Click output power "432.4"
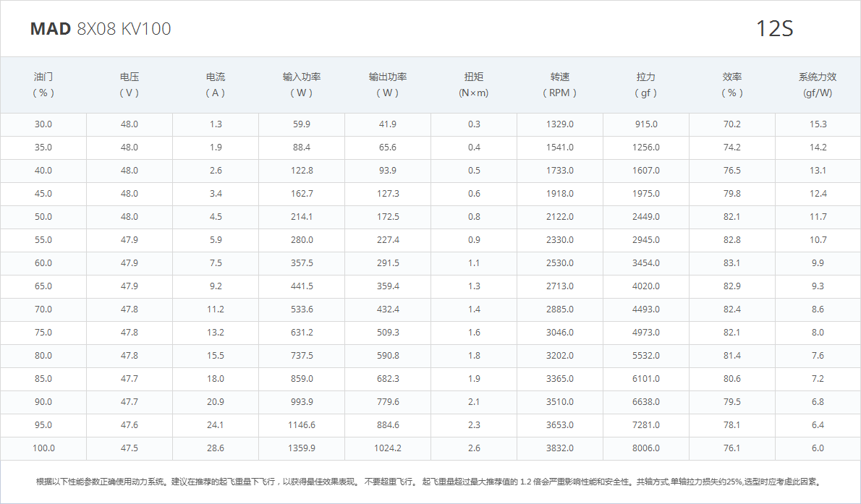The image size is (861, 504). coord(388,309)
